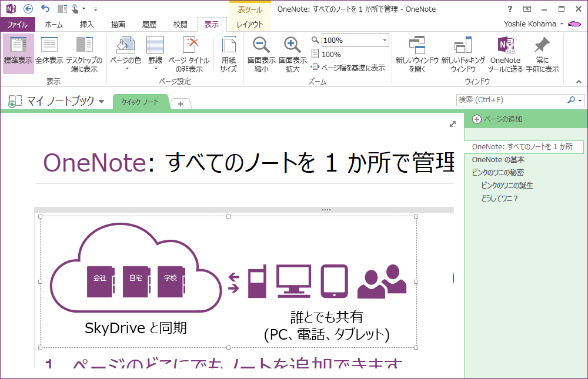The width and height of the screenshot is (588, 379).
Task: Open the touch/mouse mode dropdown arrow
Action: (83, 9)
